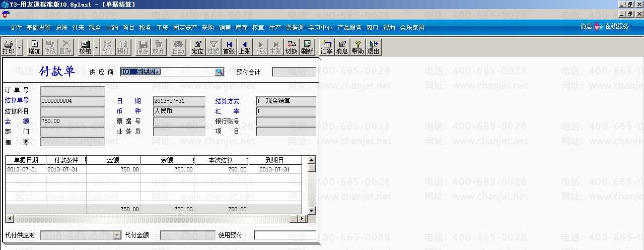Open the dropdown arrow beside 核销
This screenshot has height=250, width=644.
point(96,47)
